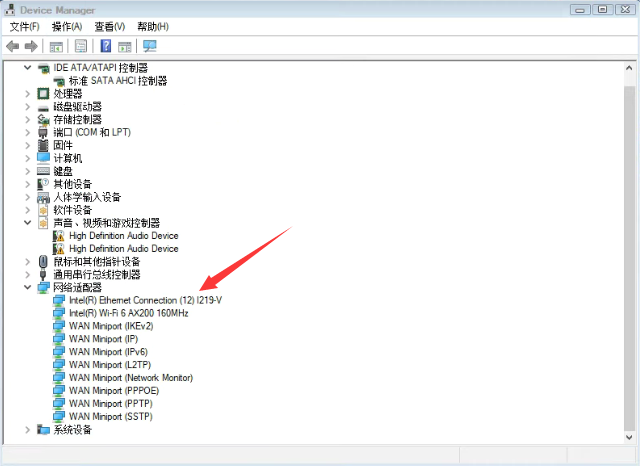This screenshot has height=466, width=640.
Task: Select Intel(R) Ethernet Connection I219-V
Action: point(145,300)
